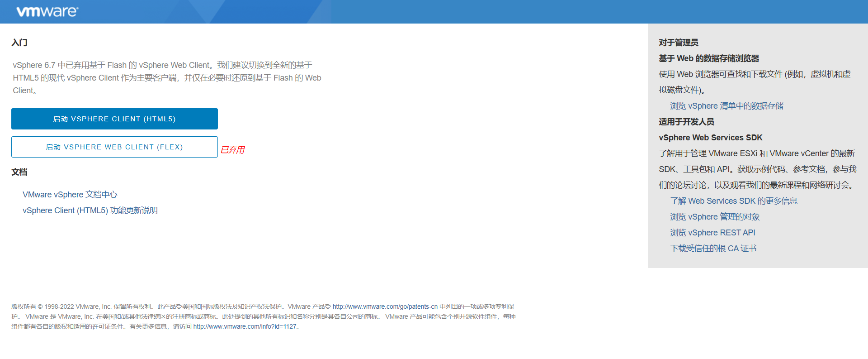Open 浏览 vSphere 清单中的数据存储 link
Screen dimensions: 868x359
point(726,106)
